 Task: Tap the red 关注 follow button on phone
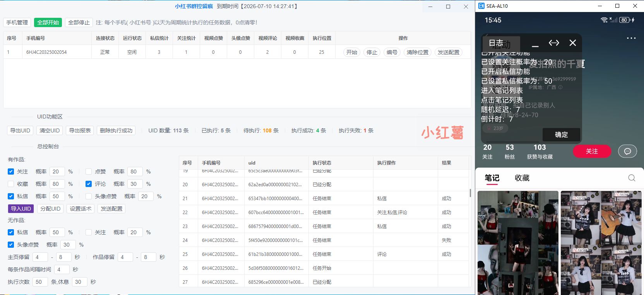pyautogui.click(x=592, y=151)
